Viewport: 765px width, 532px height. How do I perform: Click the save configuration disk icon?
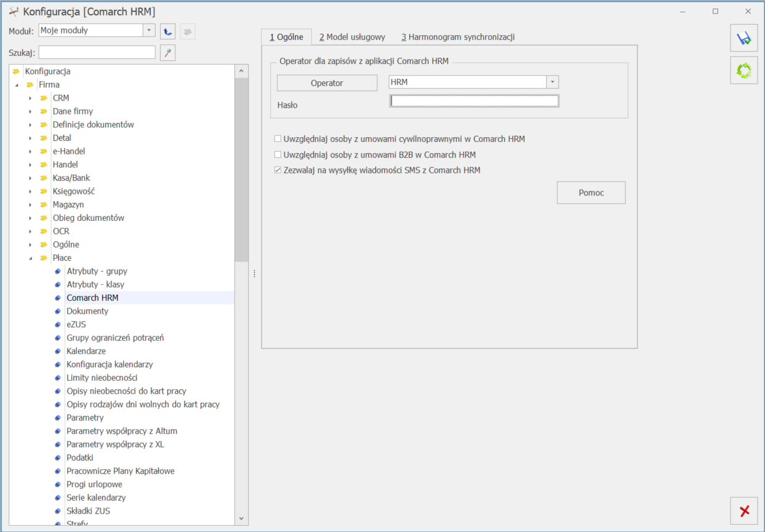click(x=743, y=38)
